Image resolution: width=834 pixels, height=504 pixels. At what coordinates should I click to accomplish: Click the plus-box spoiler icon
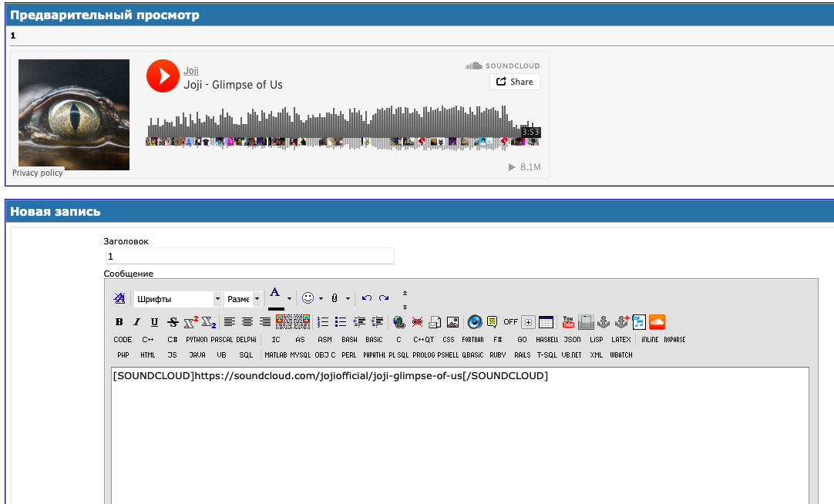click(x=528, y=321)
